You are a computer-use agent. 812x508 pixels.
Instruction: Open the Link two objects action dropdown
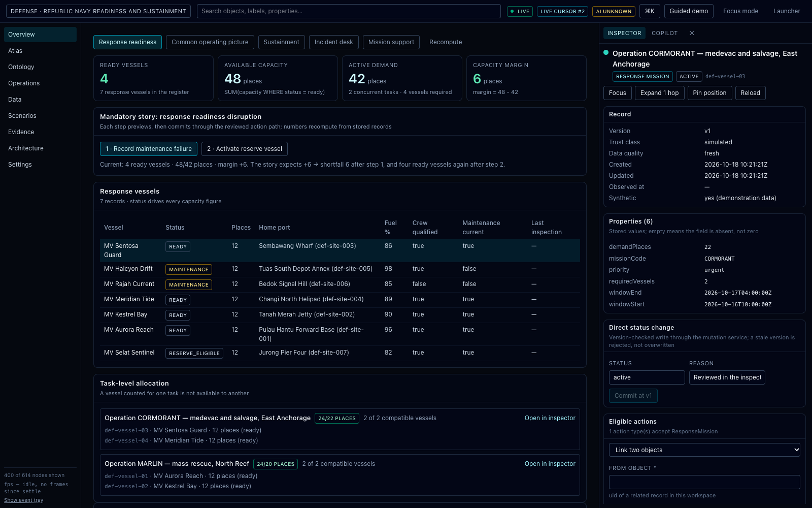coord(704,450)
